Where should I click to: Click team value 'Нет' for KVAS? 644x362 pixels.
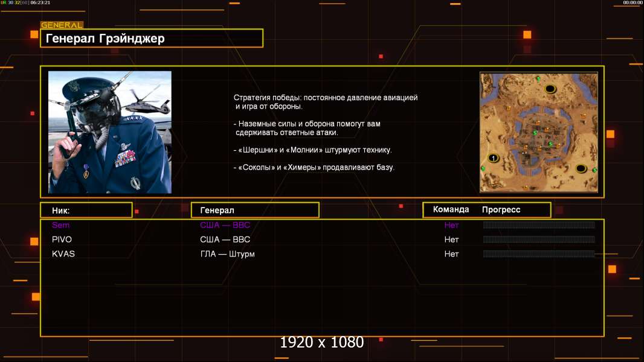451,254
